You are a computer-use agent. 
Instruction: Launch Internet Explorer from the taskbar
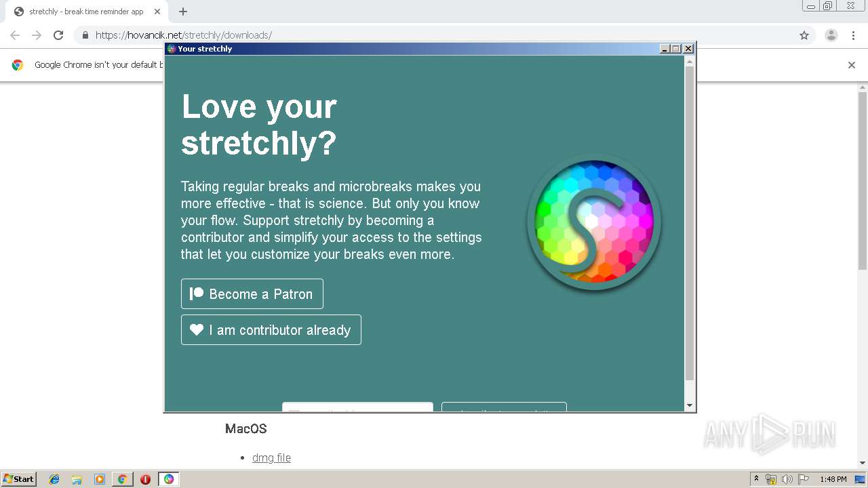[54, 479]
